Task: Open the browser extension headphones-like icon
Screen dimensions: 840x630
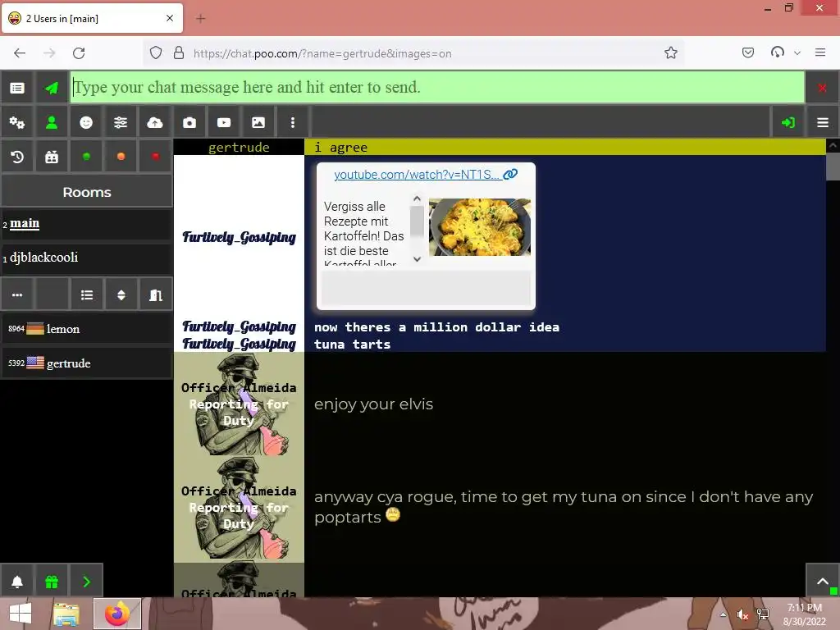Action: (x=778, y=52)
